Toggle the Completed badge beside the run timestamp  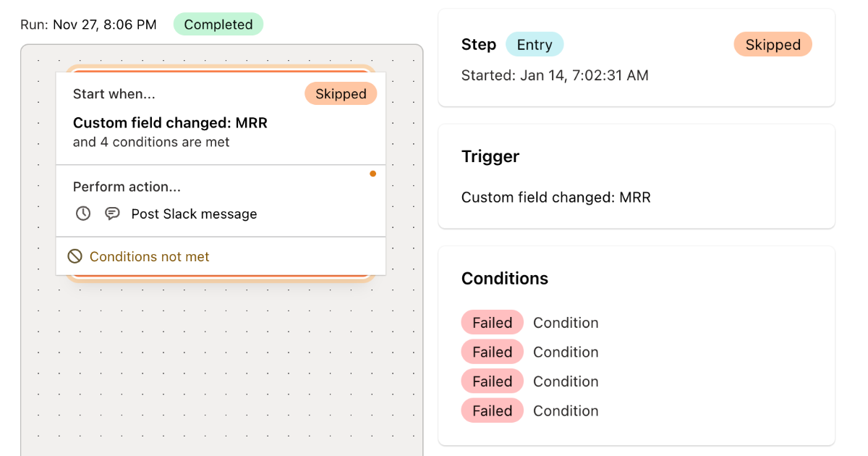tap(218, 24)
